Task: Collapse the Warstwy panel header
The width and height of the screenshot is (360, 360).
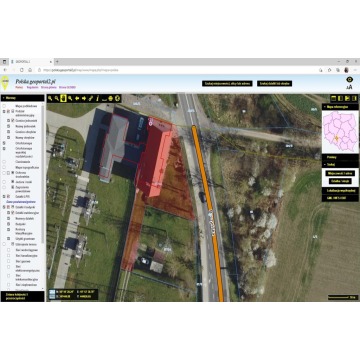Action: click(x=22, y=98)
